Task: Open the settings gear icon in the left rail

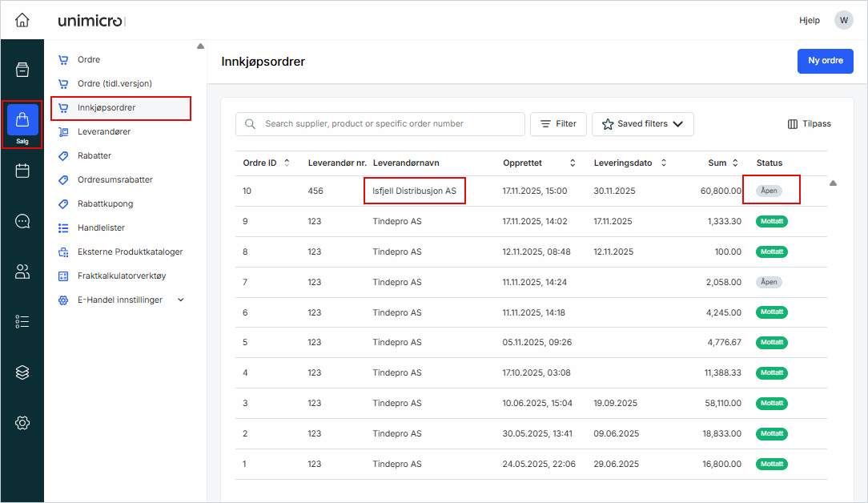Action: pos(22,423)
